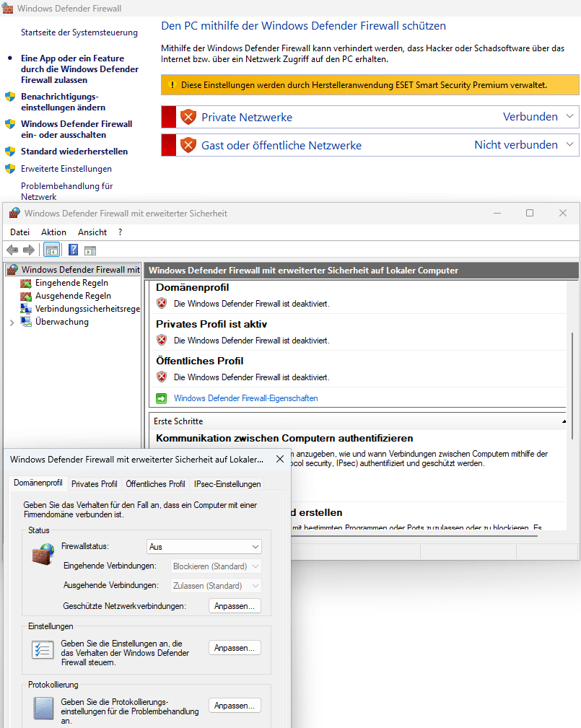
Task: Expand the Private Netzwerke section chevron
Action: [x=570, y=117]
